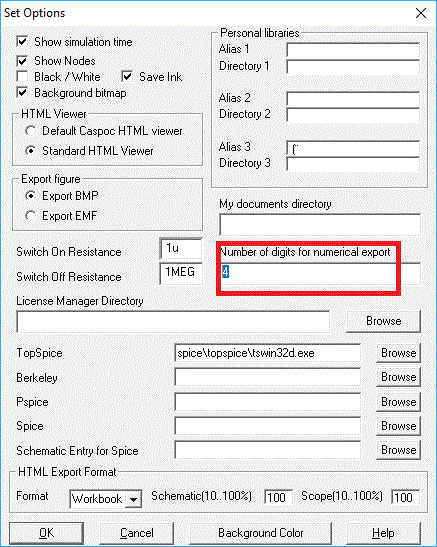Viewport: 437px width, 547px height.
Task: Click Browse button for the TopSpice path
Action: click(398, 353)
